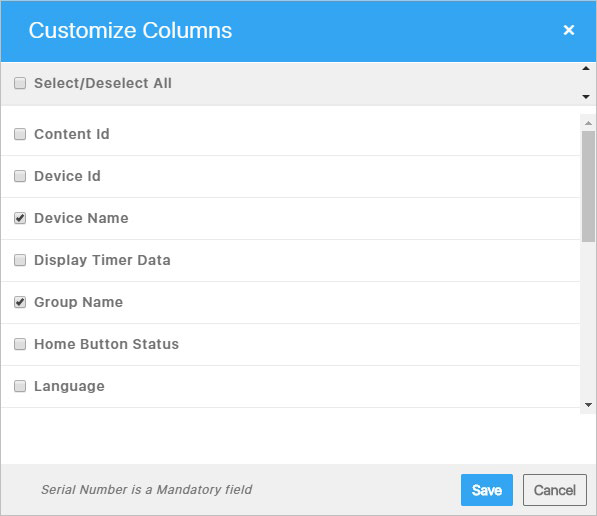
Task: Click the scrollbar track below the thumb
Action: point(588,320)
